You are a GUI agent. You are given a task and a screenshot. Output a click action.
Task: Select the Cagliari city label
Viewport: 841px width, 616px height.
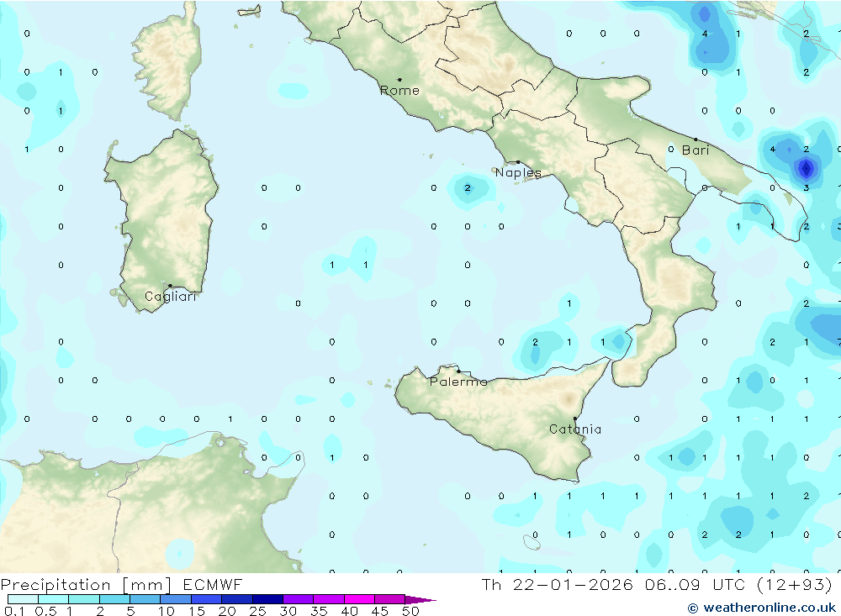[171, 297]
